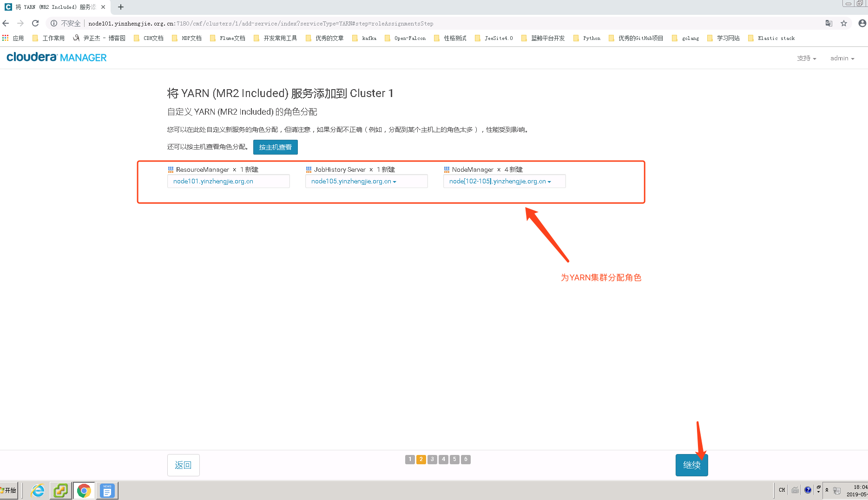The image size is (868, 500).
Task: Open the JeeSite4.0 bookmark folder
Action: point(494,38)
